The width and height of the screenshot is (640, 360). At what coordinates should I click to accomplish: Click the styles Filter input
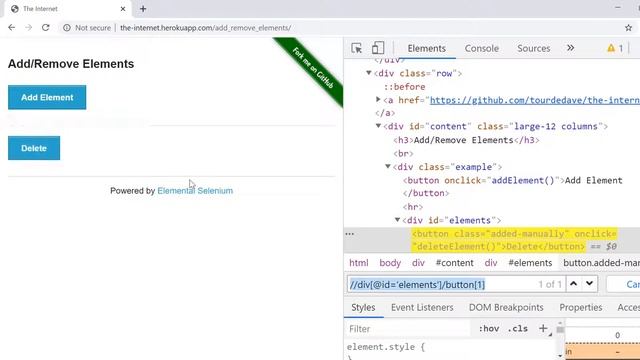tap(408, 329)
